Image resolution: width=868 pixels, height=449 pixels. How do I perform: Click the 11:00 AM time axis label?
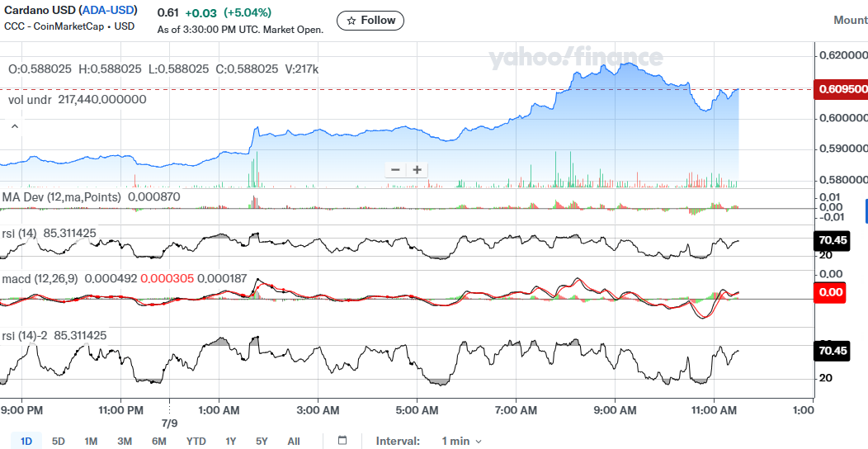pos(714,410)
